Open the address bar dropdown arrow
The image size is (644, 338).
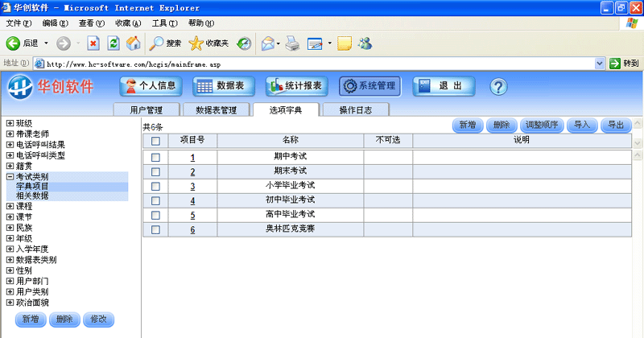(x=599, y=64)
